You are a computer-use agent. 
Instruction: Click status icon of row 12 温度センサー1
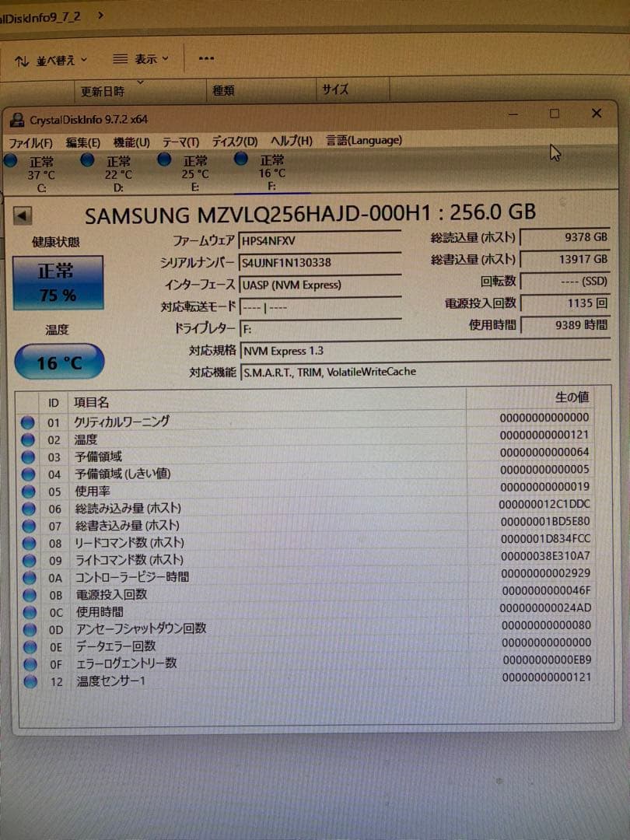31,681
